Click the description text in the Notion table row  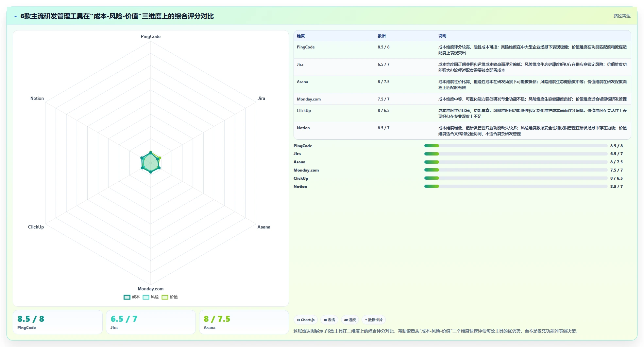533,131
